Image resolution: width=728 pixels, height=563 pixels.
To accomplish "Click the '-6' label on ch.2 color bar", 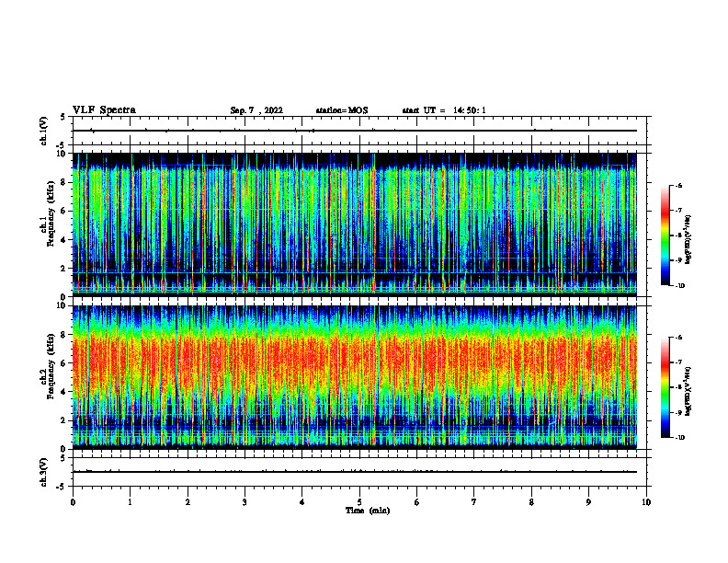I will (678, 338).
